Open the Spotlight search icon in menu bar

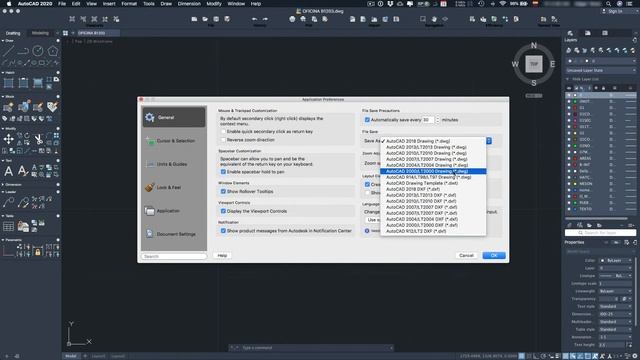(609, 4)
